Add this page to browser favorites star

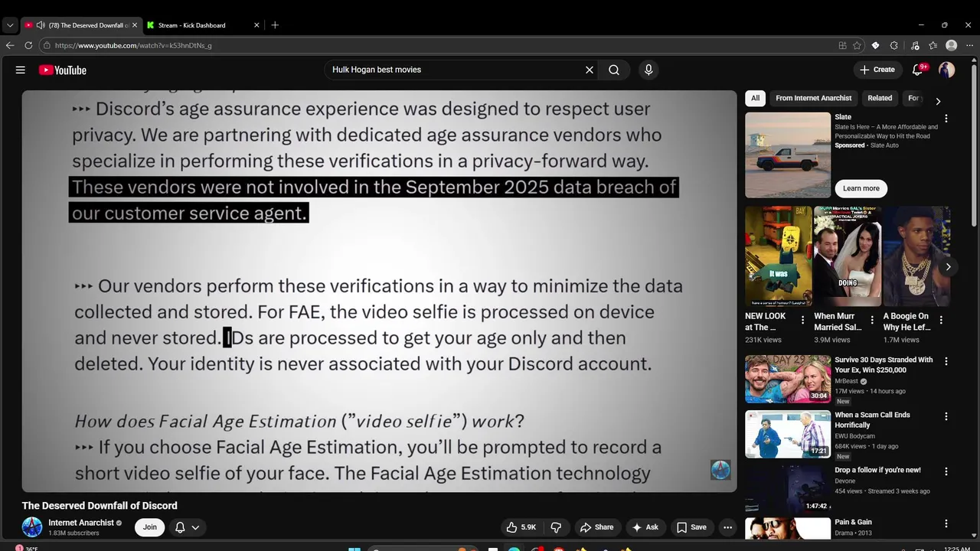click(857, 45)
